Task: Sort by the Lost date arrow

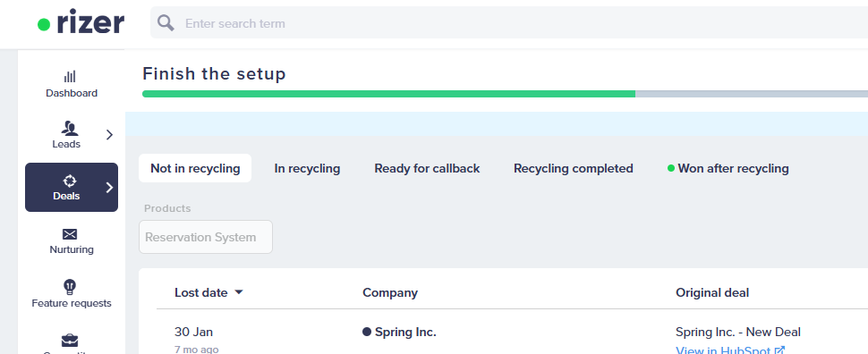Action: [x=239, y=292]
